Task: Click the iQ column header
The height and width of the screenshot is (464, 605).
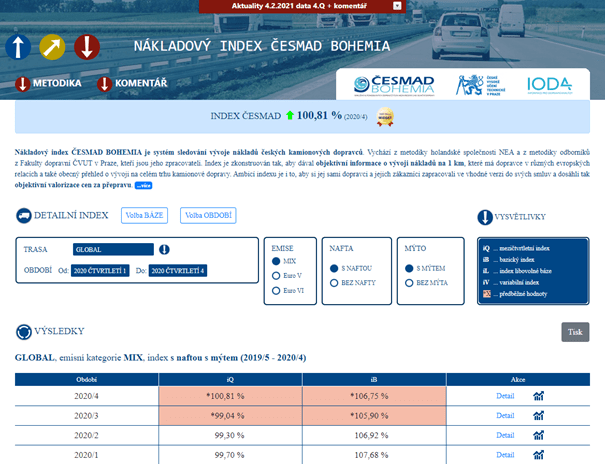Action: point(230,380)
